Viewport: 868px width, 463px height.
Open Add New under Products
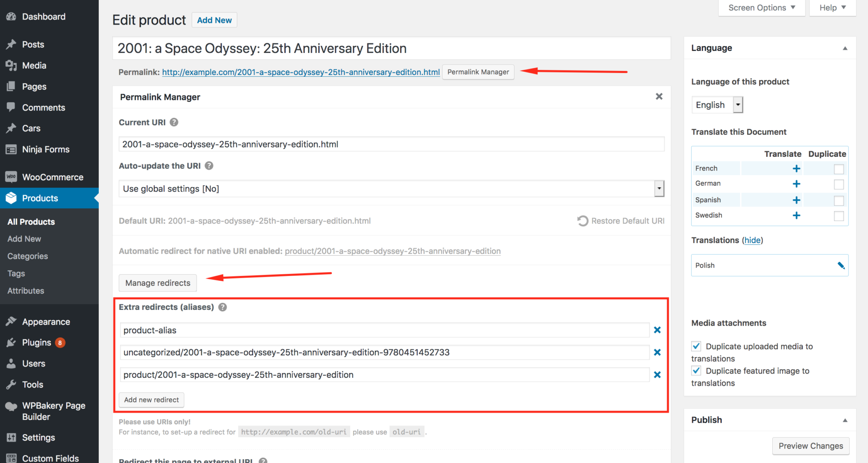(24, 239)
